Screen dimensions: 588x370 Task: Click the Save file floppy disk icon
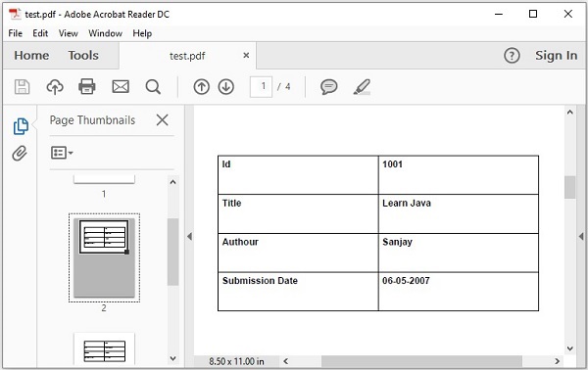tap(22, 86)
